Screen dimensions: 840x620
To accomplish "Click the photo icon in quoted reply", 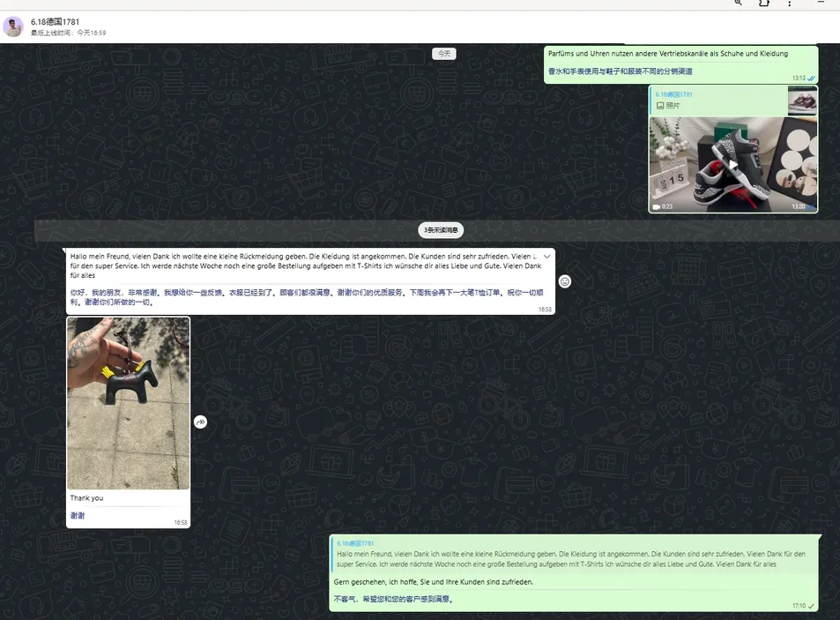I will (660, 106).
